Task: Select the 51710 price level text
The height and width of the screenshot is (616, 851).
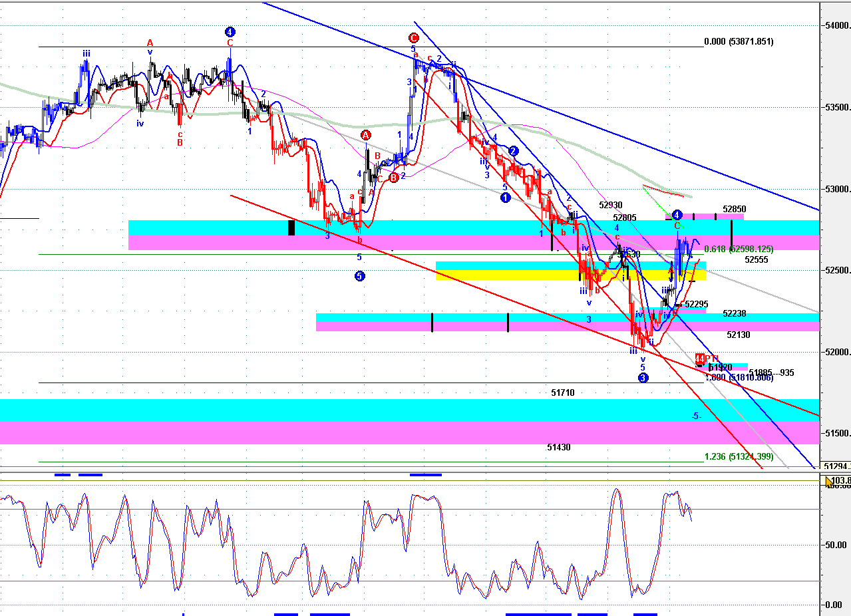Action: pos(563,393)
